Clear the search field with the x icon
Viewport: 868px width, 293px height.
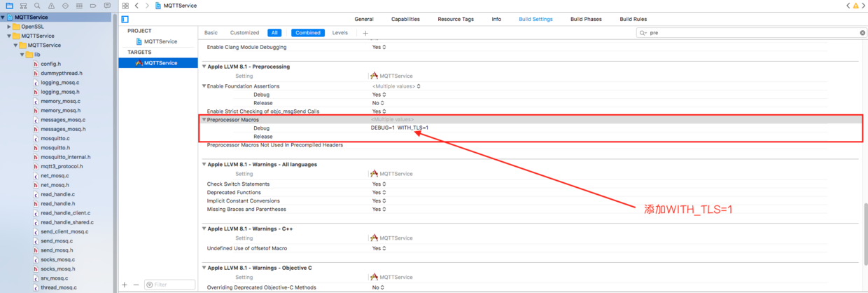point(862,33)
